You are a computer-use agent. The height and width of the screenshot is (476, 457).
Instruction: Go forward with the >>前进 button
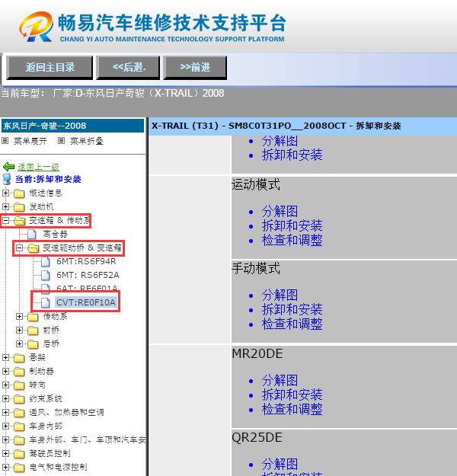(x=195, y=67)
